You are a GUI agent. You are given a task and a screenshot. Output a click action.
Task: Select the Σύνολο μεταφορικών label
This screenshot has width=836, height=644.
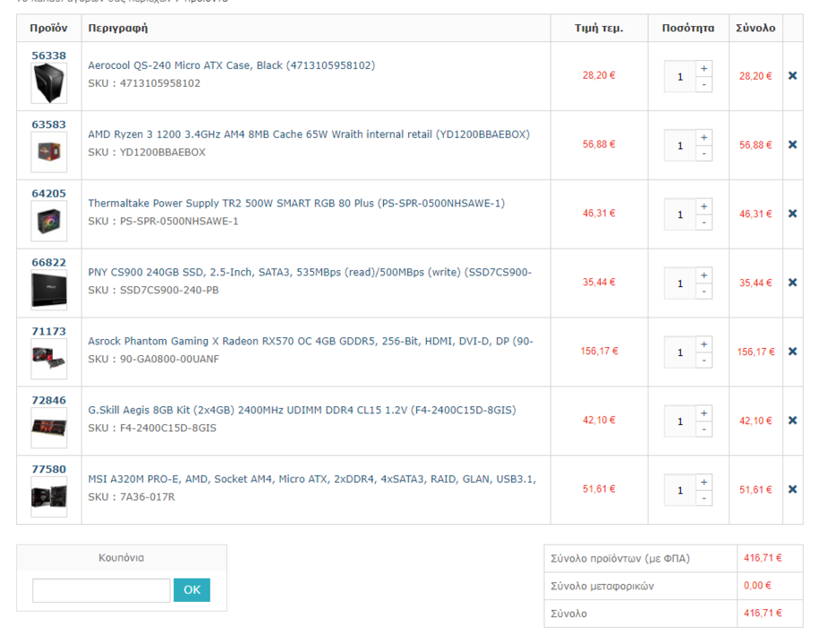pyautogui.click(x=602, y=586)
